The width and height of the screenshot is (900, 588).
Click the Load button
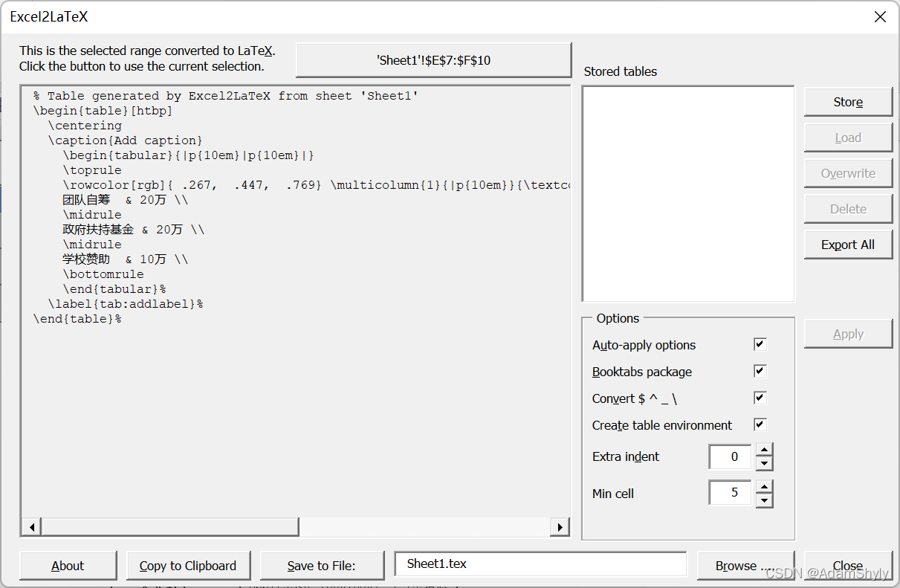848,138
